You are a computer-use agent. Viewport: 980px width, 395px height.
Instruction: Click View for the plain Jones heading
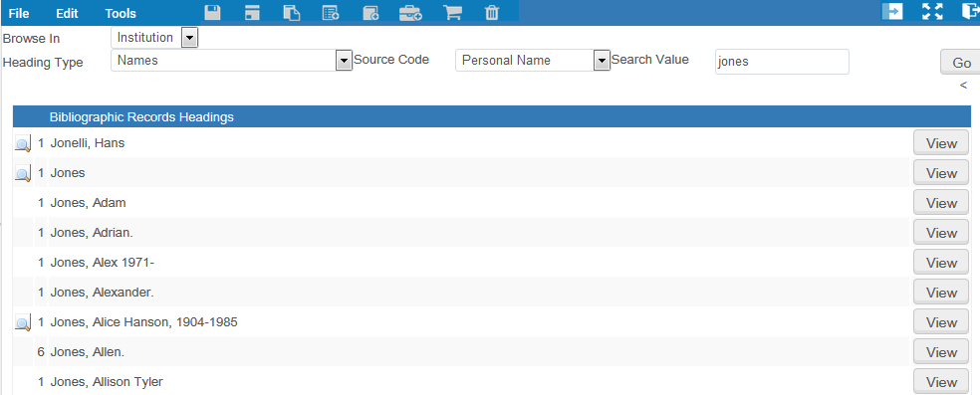941,173
